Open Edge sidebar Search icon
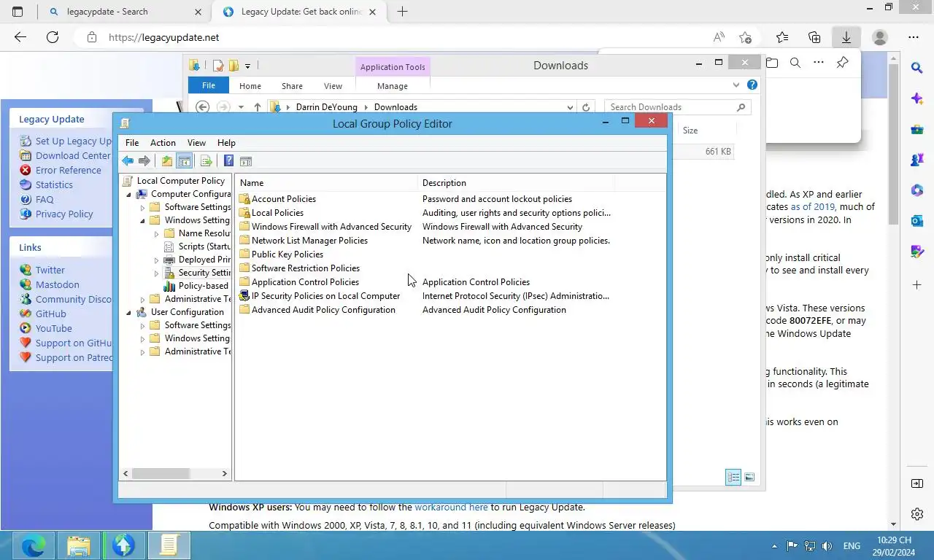This screenshot has width=934, height=560. tap(917, 68)
